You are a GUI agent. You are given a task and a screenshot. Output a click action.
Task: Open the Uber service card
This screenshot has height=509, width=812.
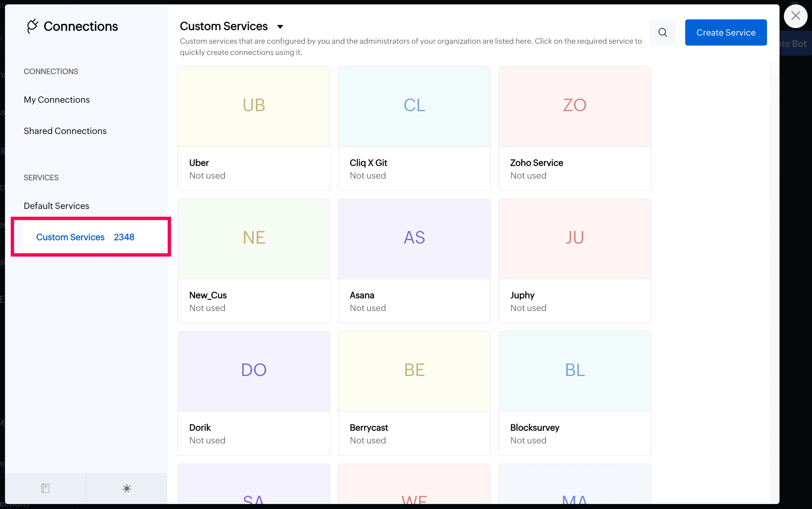pos(254,128)
